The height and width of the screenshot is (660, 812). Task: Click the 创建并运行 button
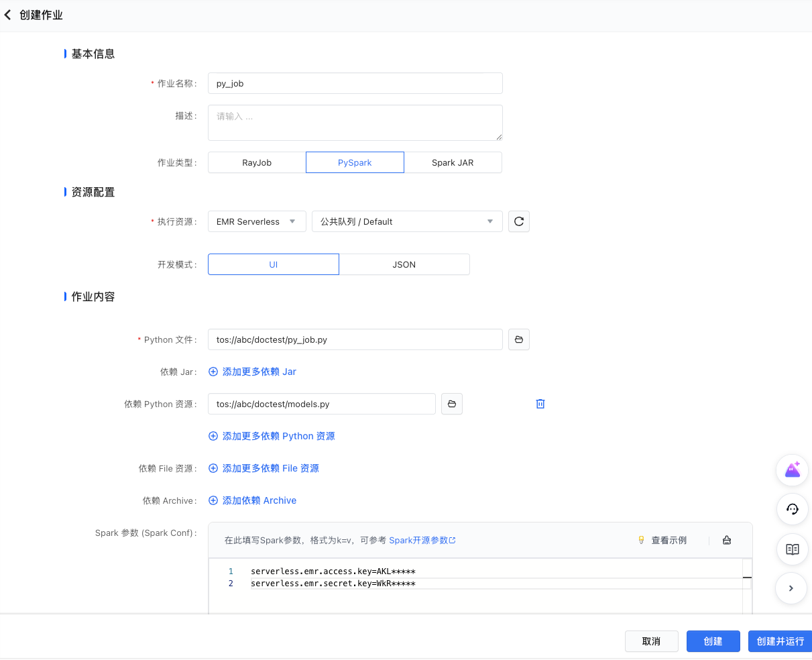coord(780,641)
